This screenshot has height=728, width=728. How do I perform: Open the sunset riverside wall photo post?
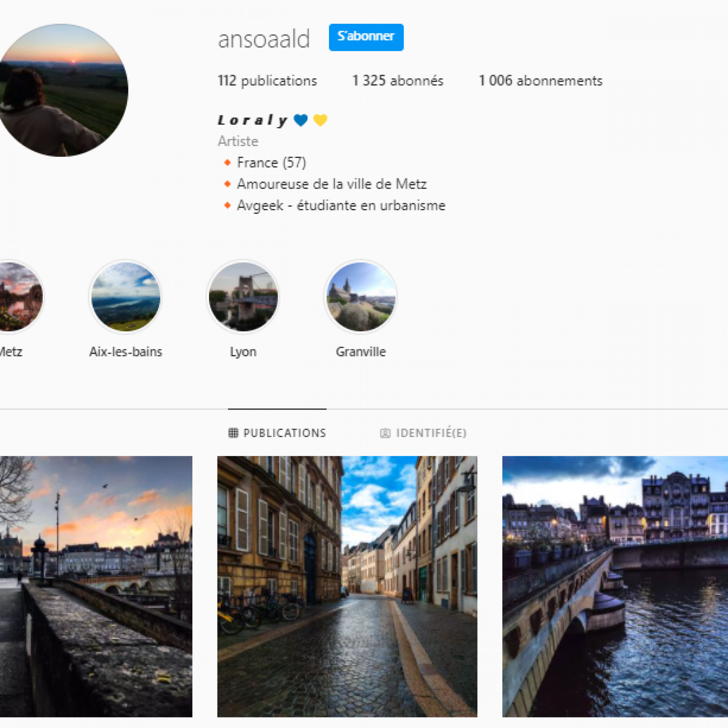coord(96,586)
